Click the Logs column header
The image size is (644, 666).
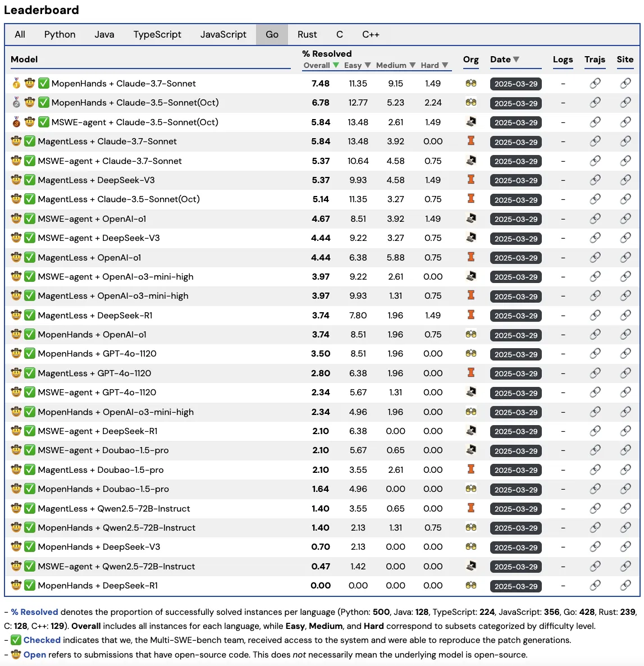[x=563, y=60]
